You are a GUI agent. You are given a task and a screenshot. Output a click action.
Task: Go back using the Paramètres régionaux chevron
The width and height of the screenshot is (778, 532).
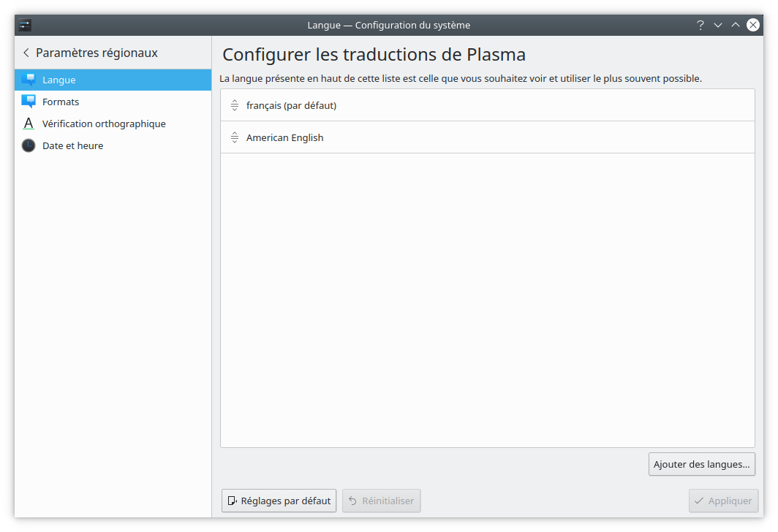coord(26,53)
